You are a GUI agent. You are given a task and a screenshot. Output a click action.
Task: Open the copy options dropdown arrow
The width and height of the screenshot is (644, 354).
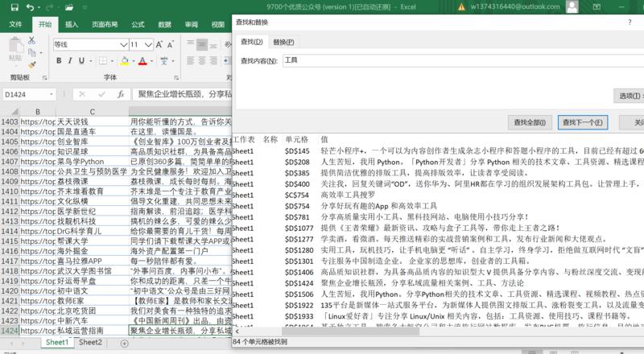[41, 52]
